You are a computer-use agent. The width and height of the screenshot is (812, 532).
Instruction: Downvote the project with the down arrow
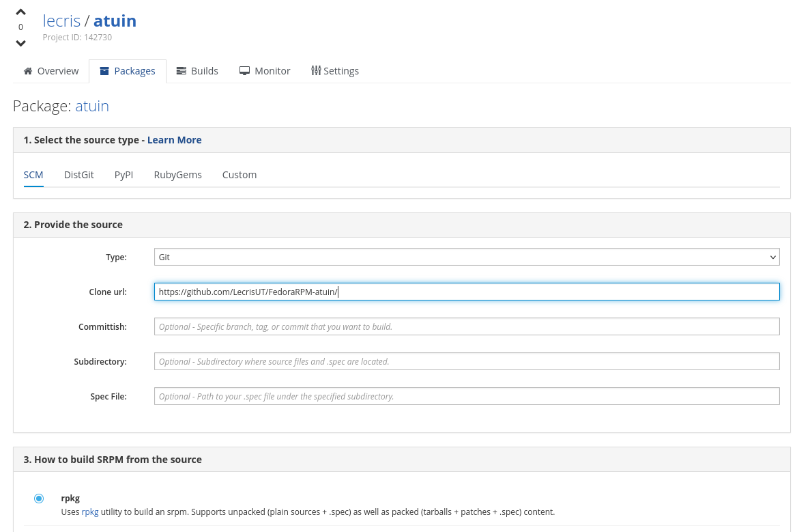(20, 44)
